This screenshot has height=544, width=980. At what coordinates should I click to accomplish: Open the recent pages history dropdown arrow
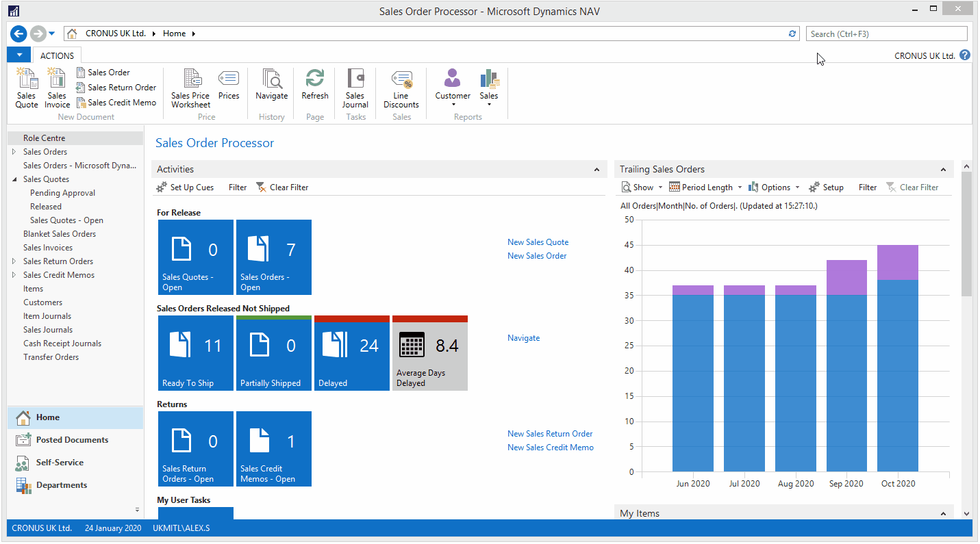[x=52, y=34]
